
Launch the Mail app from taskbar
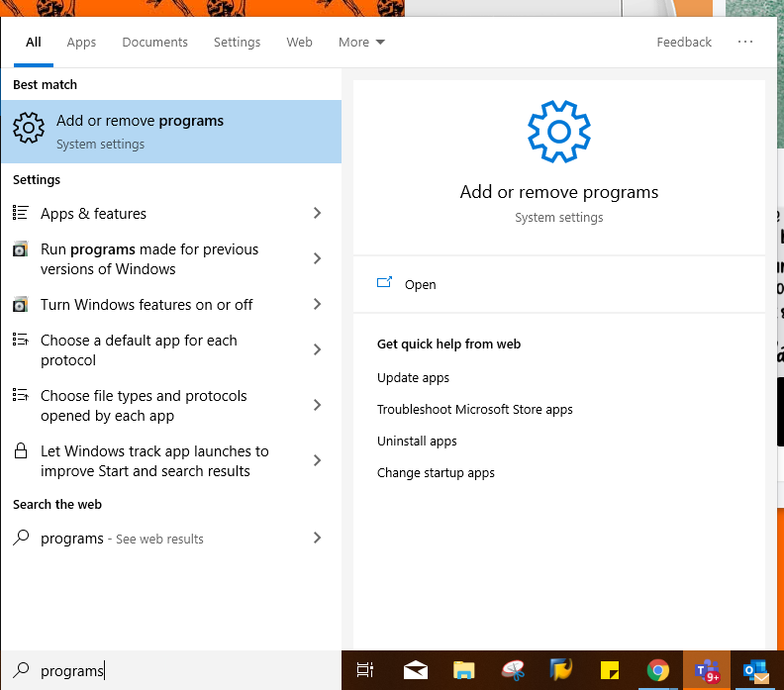[416, 670]
